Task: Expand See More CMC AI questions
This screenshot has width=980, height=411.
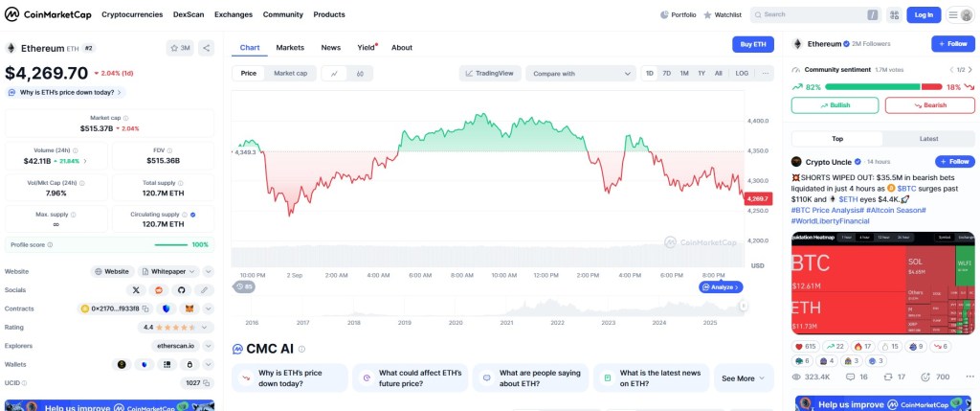Action: [744, 378]
